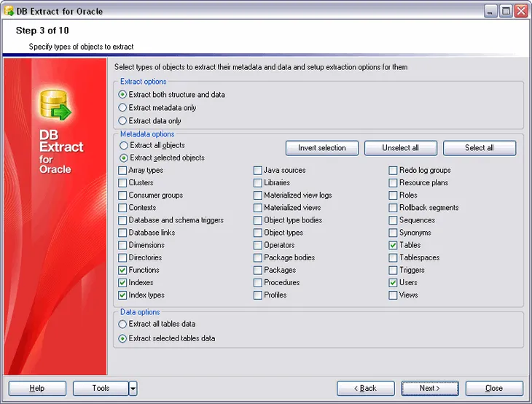
Task: Tick the Views checkbox
Action: pos(393,295)
